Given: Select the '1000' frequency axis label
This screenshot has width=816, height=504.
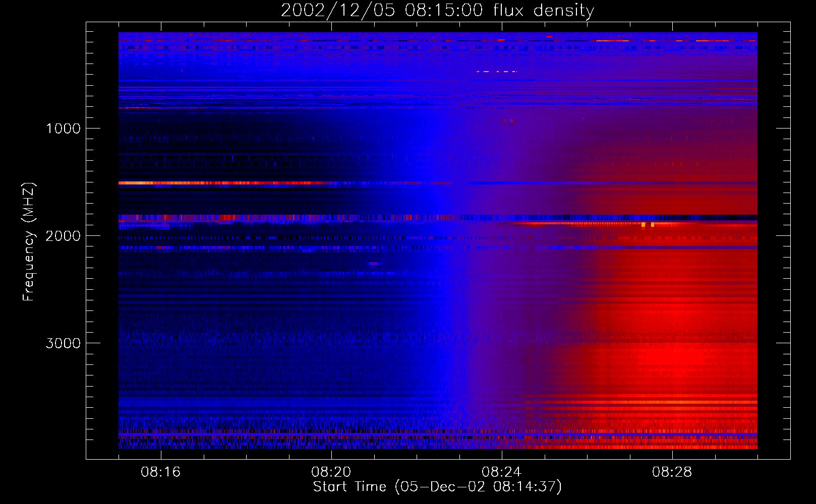Looking at the screenshot, I should [x=63, y=129].
